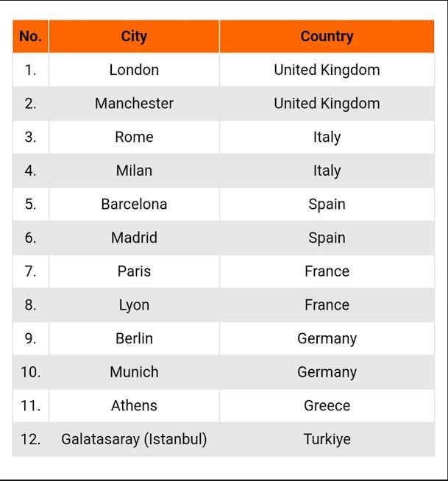Select the Manchester city cell
Screen dimensions: 448x481
(x=134, y=104)
